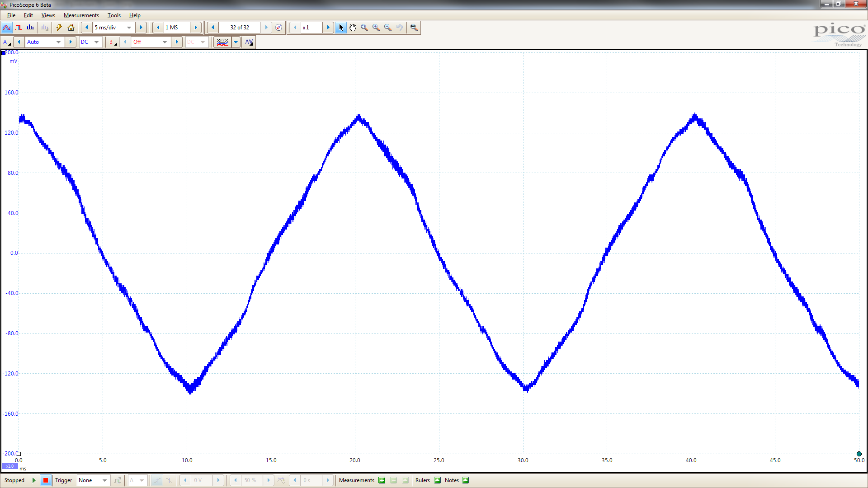Open Spectrum Mode icon
Image resolution: width=868 pixels, height=488 pixels.
30,28
